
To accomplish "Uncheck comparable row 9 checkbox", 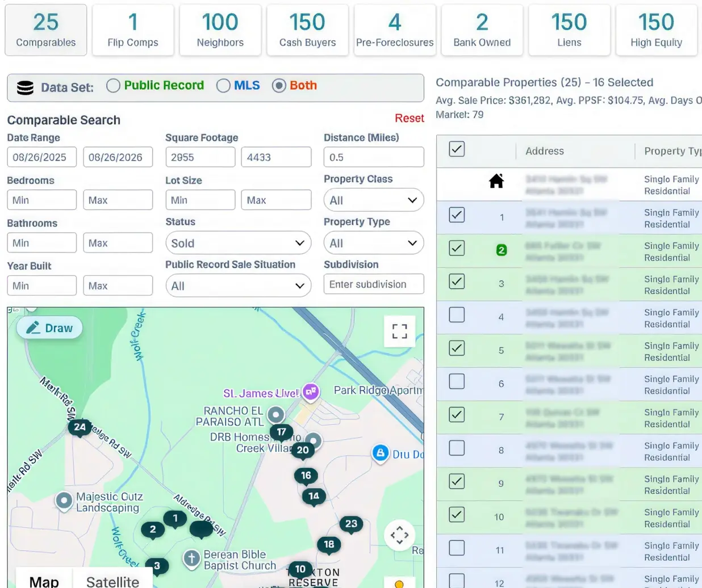I will (x=457, y=481).
